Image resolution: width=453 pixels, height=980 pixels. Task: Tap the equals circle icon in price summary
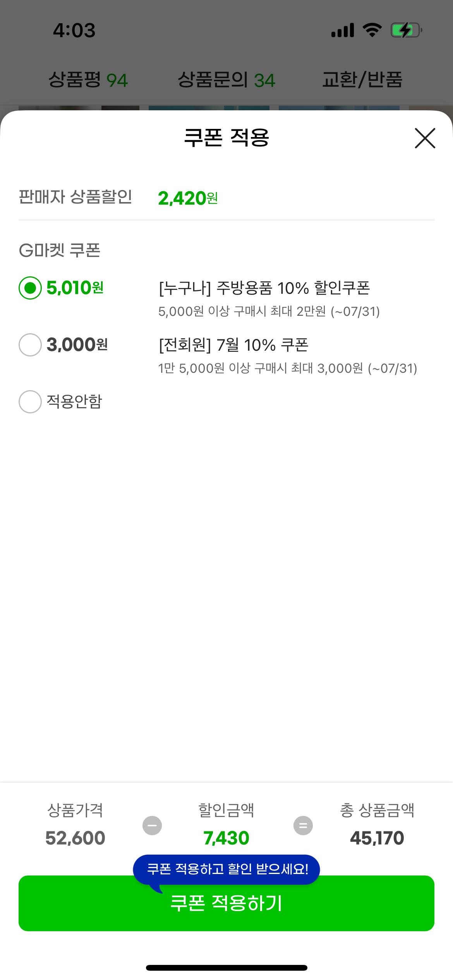pyautogui.click(x=303, y=826)
